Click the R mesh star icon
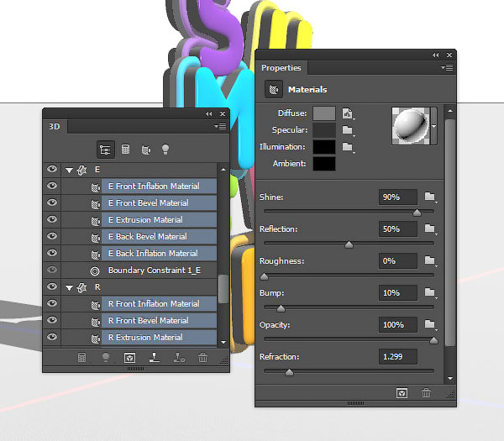The width and height of the screenshot is (504, 441). coord(82,287)
